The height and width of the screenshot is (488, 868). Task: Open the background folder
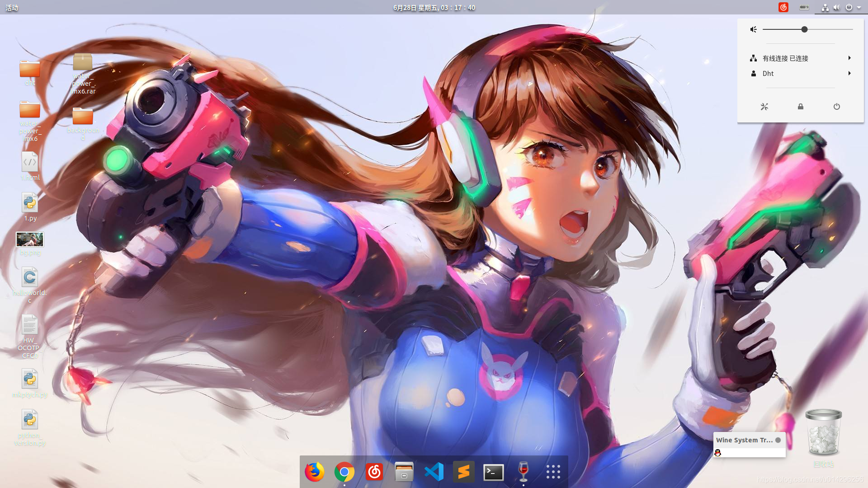coord(83,124)
